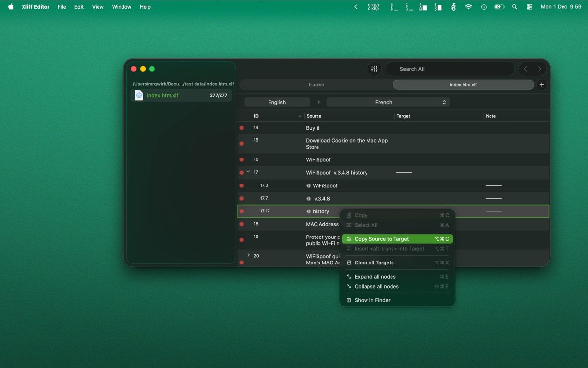Click the red status dot on row 14
This screenshot has height=368, width=588.
point(241,128)
